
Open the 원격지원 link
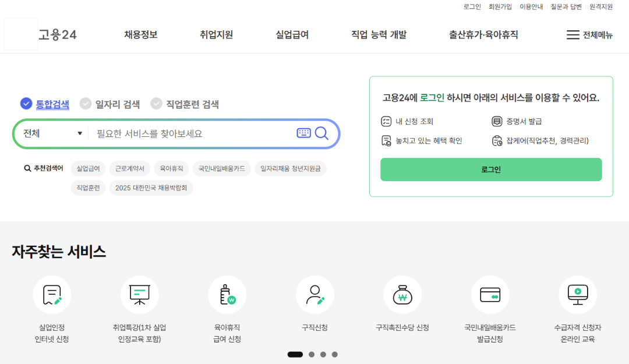click(x=601, y=7)
